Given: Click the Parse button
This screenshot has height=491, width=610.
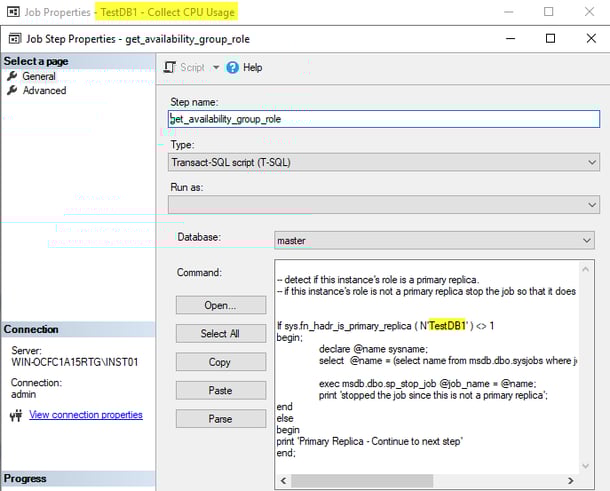Looking at the screenshot, I should click(x=220, y=417).
